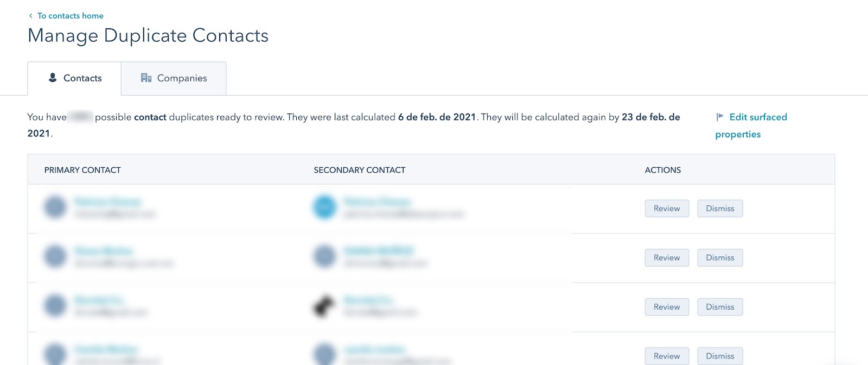Viewport: 868px width, 365px height.
Task: Click the building icon on the Companies tab
Action: pyautogui.click(x=146, y=78)
